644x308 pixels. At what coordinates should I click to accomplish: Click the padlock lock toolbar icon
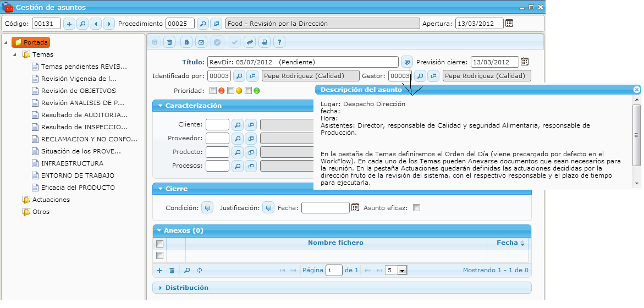(x=186, y=42)
